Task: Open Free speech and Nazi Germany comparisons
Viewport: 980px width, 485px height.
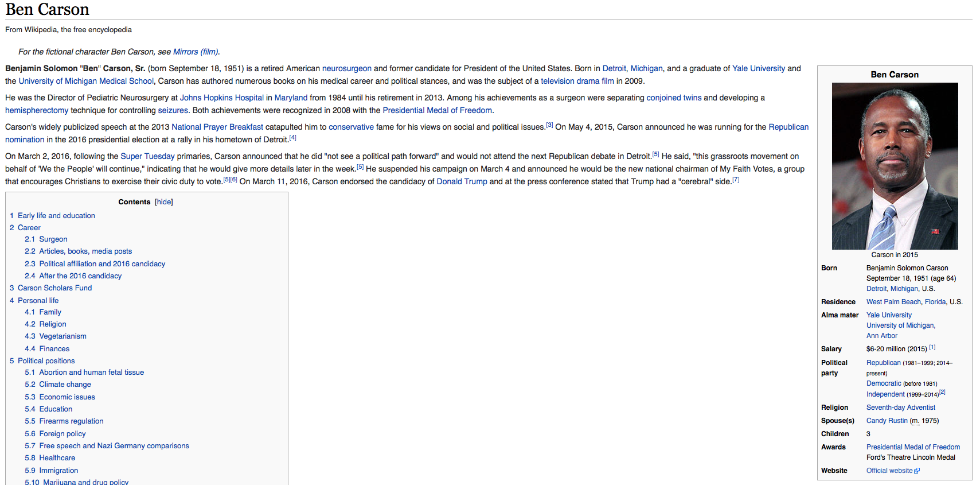Action: click(114, 446)
